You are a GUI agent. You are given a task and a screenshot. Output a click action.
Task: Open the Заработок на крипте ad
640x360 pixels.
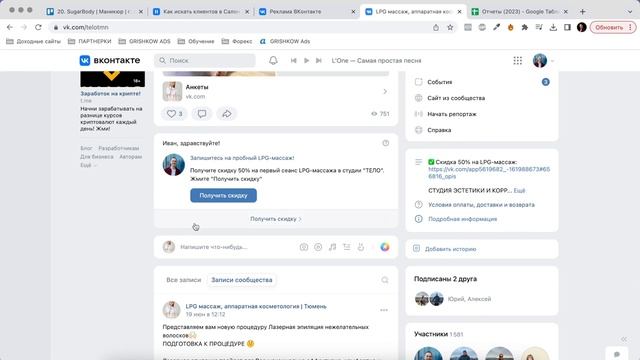pos(110,93)
